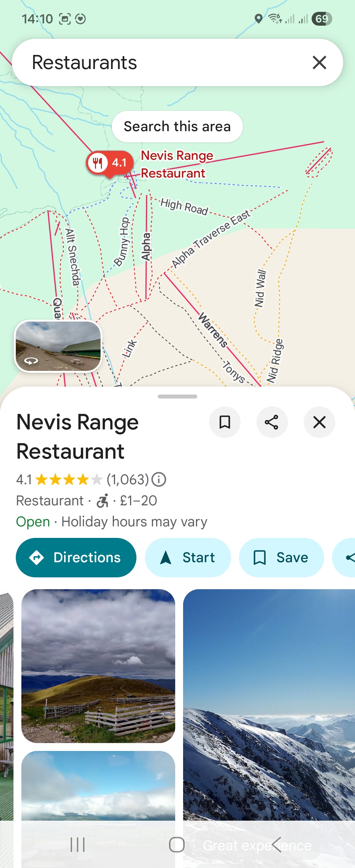The image size is (355, 868).
Task: Start navigation with the Start button
Action: click(x=188, y=557)
